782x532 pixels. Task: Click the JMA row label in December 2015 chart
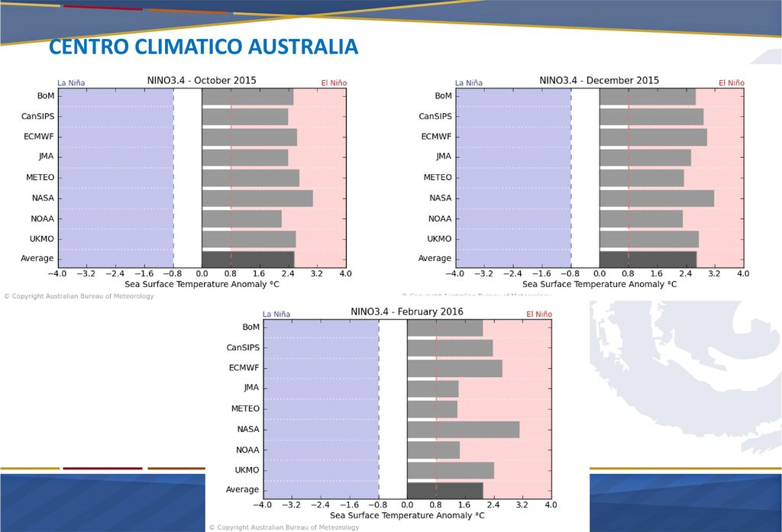444,156
